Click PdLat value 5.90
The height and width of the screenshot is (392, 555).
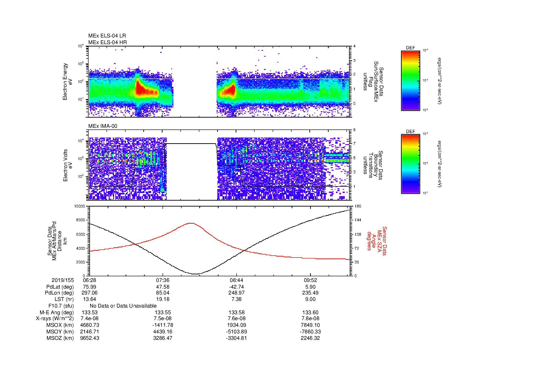(x=310, y=287)
